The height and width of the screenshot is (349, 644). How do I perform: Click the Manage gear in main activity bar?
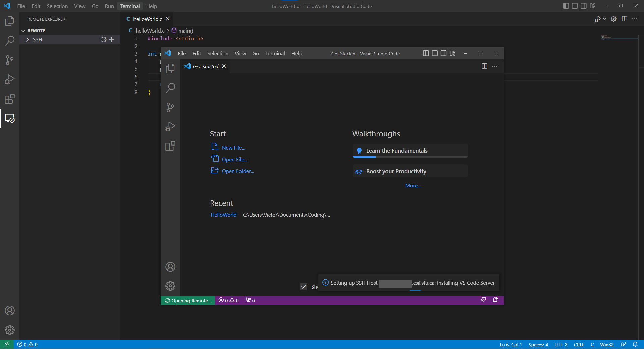point(10,330)
